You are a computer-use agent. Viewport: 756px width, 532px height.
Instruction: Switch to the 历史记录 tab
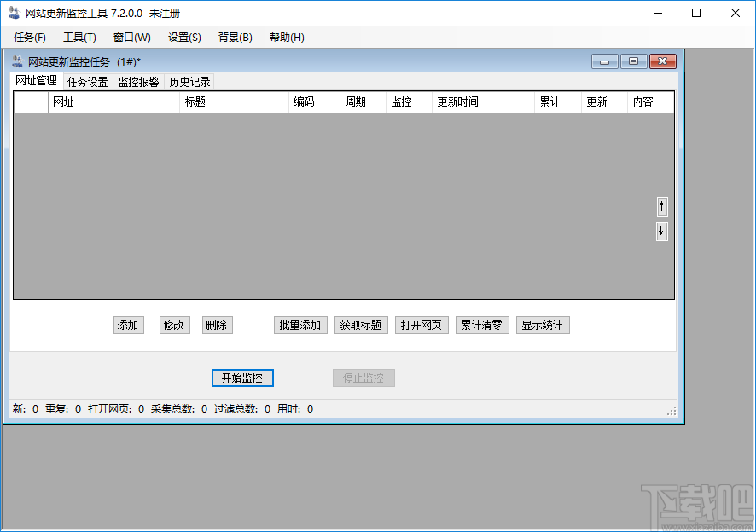pyautogui.click(x=189, y=82)
